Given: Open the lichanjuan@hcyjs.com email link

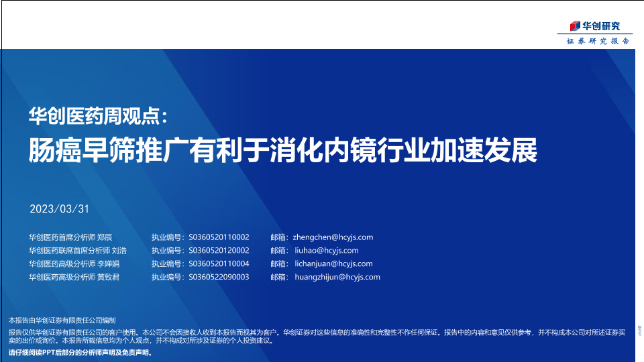Looking at the screenshot, I should 333,264.
